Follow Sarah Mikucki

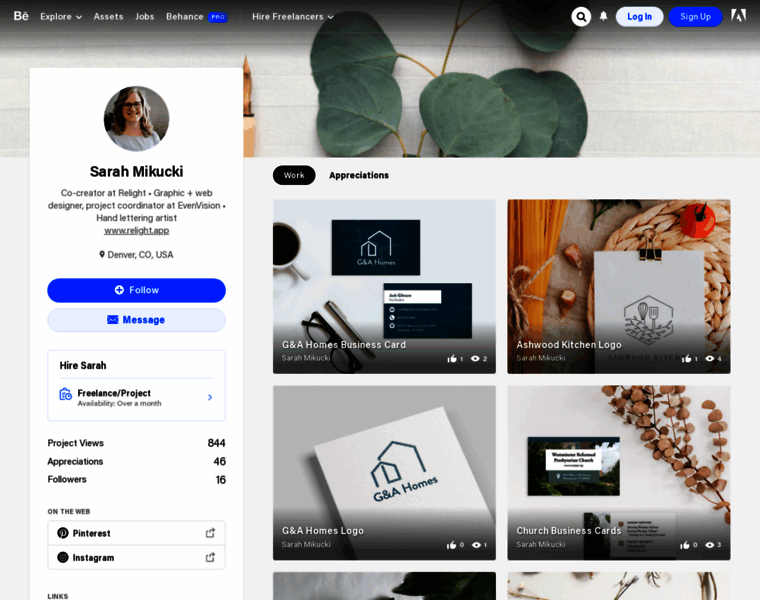136,290
